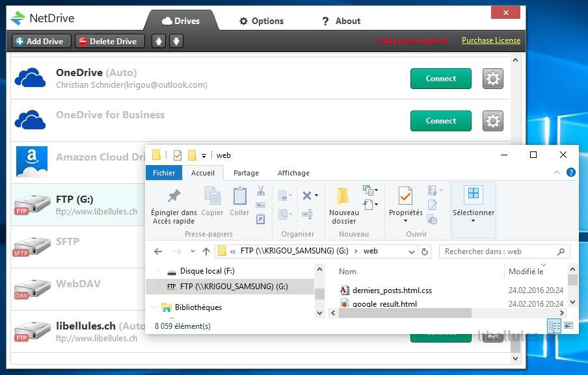
Task: Collapse the Explorer ribbon with chevron
Action: pos(557,172)
